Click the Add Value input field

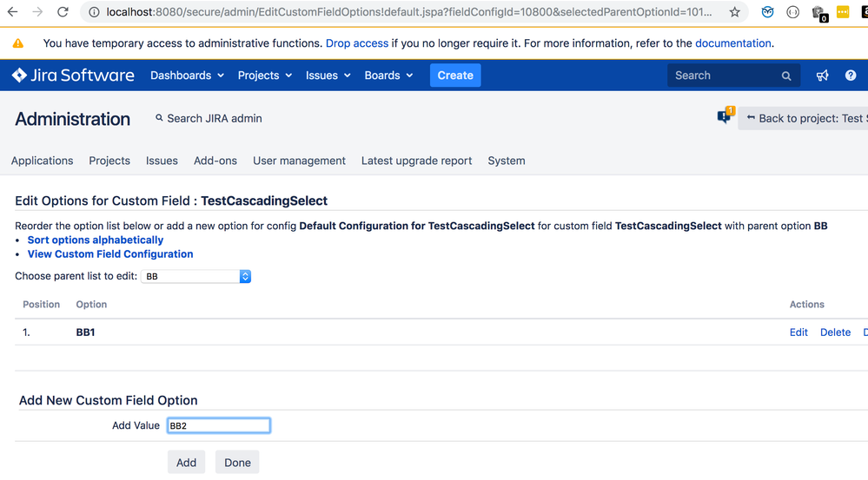click(219, 425)
